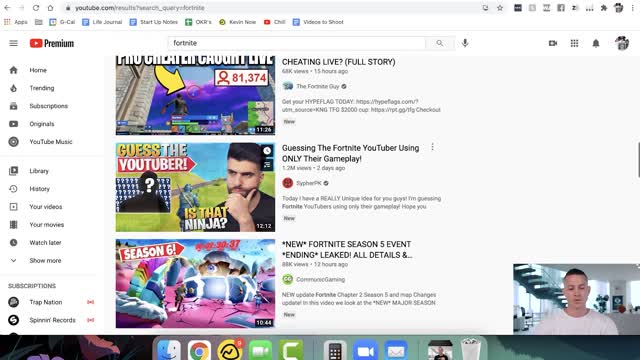Click Watch later clock on Guess thumbnail
Viewport: 640px width, 360px height.
point(267,151)
